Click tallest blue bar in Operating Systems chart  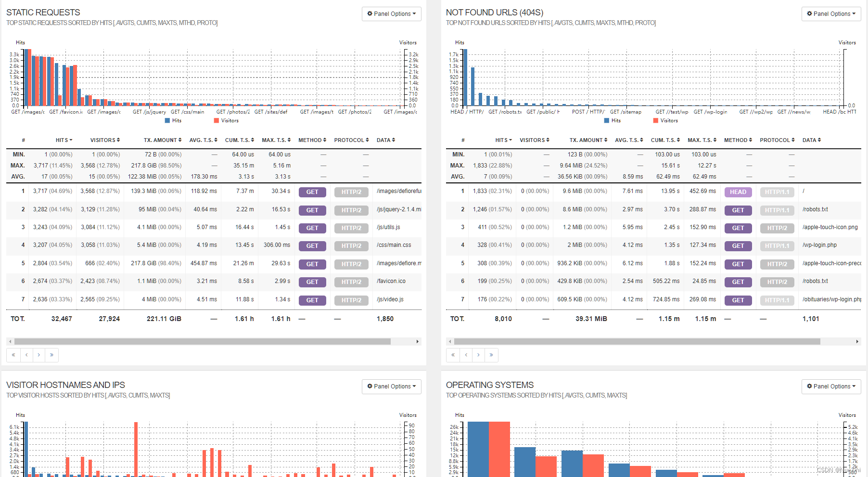point(478,449)
